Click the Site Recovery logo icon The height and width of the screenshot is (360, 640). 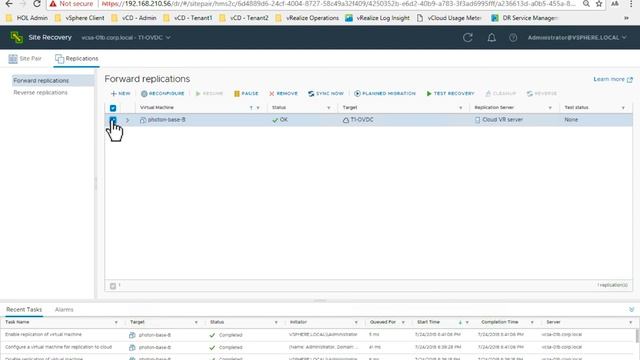(x=17, y=38)
